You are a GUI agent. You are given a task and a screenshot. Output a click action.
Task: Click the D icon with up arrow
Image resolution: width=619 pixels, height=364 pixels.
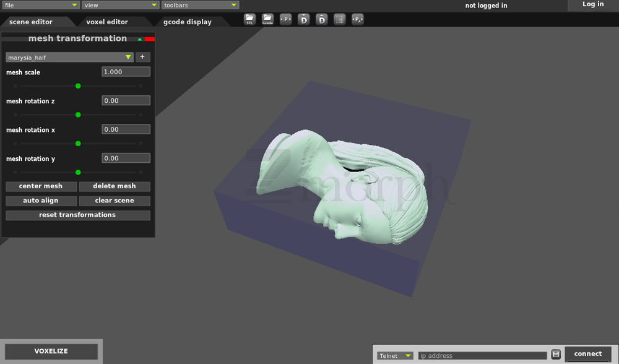pyautogui.click(x=321, y=19)
